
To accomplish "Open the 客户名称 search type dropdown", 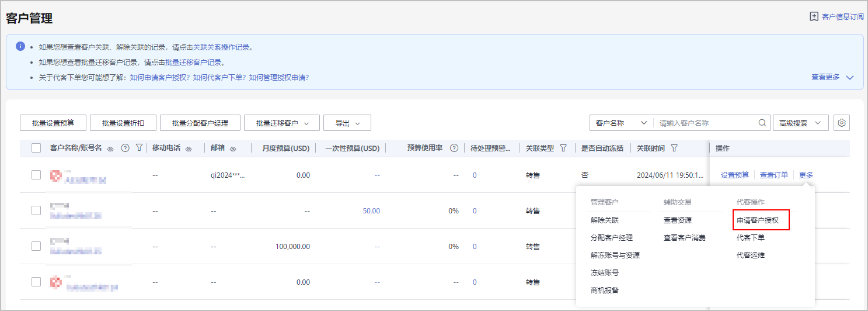I will pyautogui.click(x=621, y=123).
